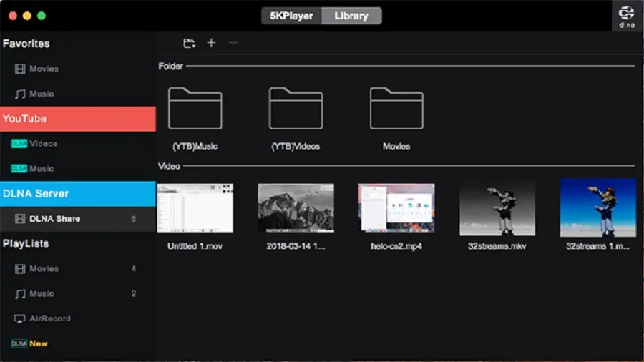
Task: Click the New playlist entry
Action: coord(78,343)
